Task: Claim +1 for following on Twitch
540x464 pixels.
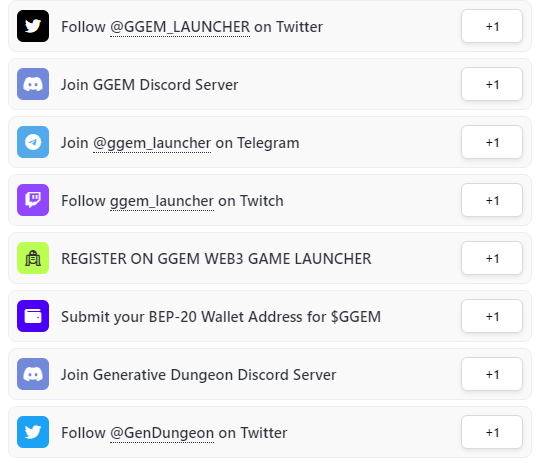Action: click(x=492, y=200)
